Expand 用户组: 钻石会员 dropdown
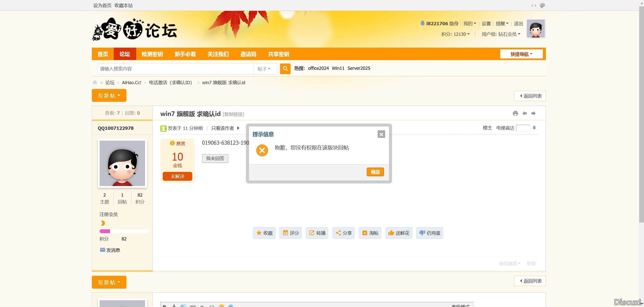Screen dimensions: 644x307 tap(501, 34)
